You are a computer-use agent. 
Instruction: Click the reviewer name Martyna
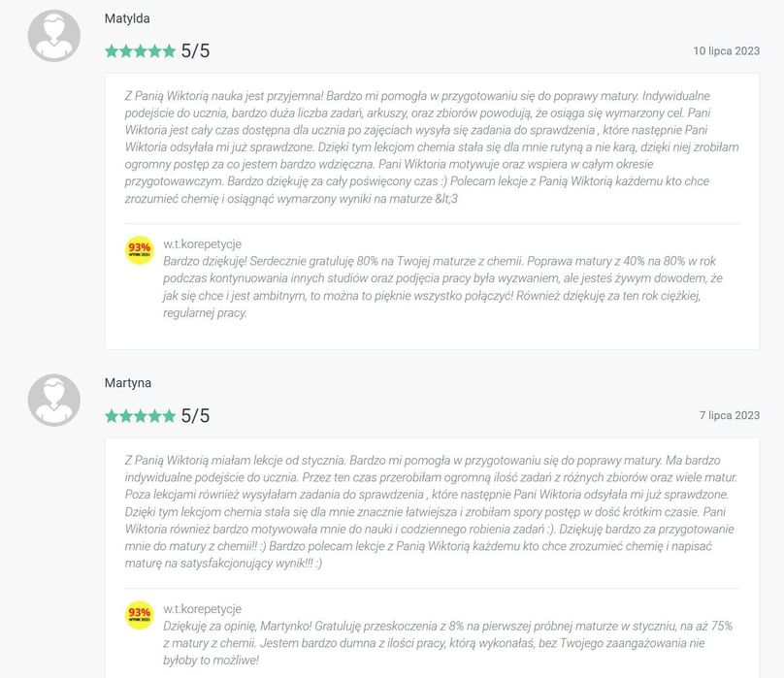point(127,383)
